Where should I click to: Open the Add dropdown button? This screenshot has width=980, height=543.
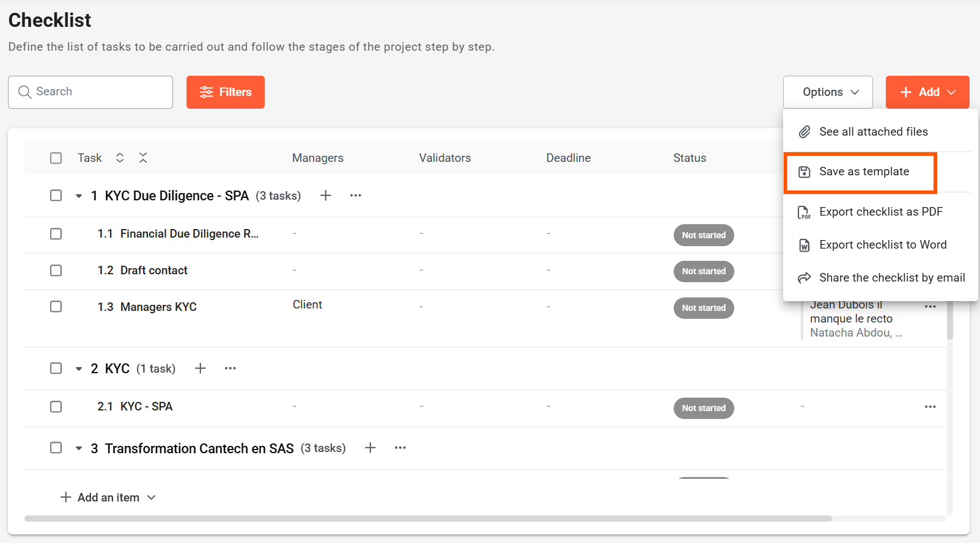[927, 92]
